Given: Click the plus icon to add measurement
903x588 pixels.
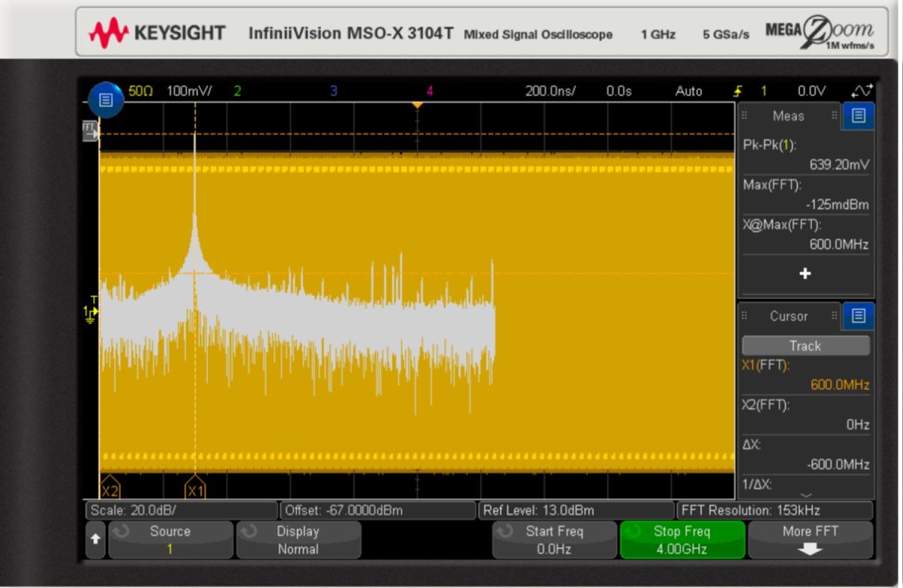Looking at the screenshot, I should 805,274.
